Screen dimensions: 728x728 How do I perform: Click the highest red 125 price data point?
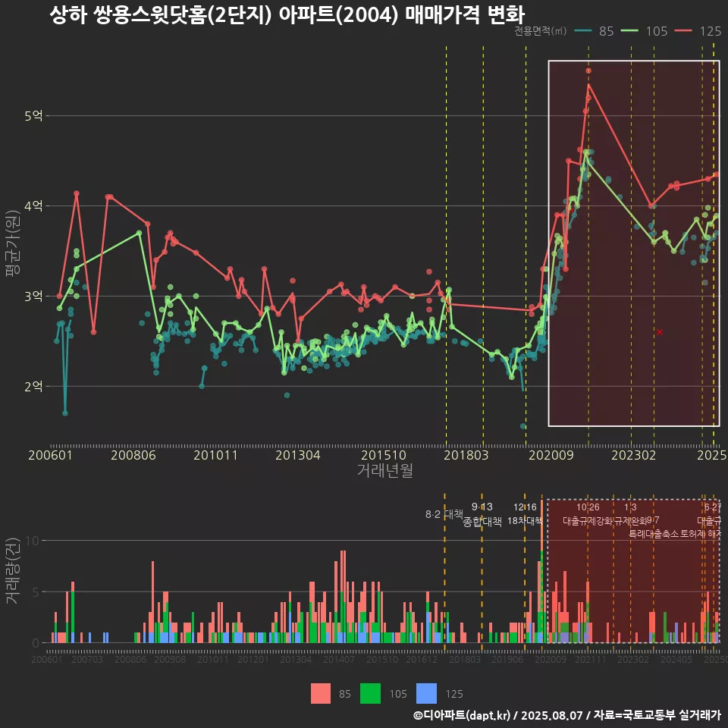pos(588,71)
